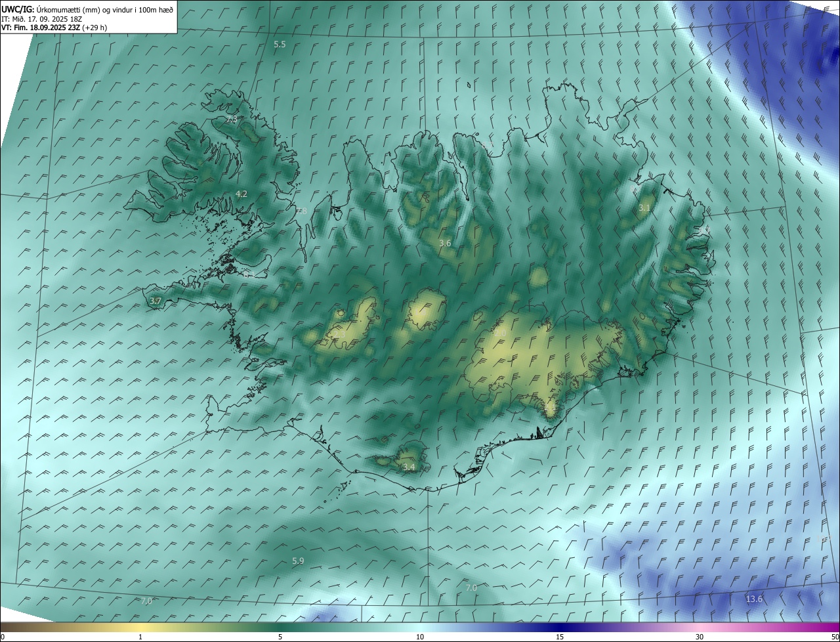Screen dimensions: 840x642
Task: Click the 15 tick on the color scale
Action: click(560, 637)
